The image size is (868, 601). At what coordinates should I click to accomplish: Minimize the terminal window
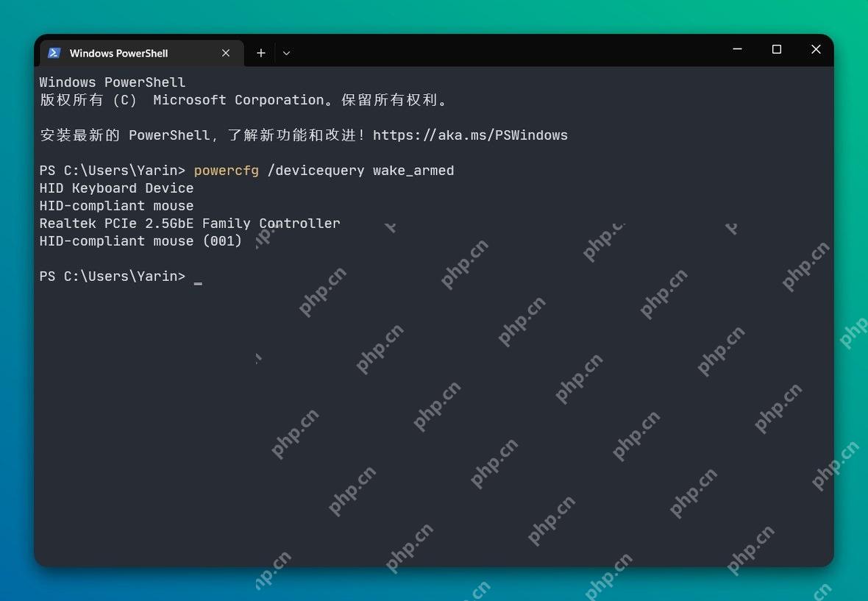pos(737,49)
